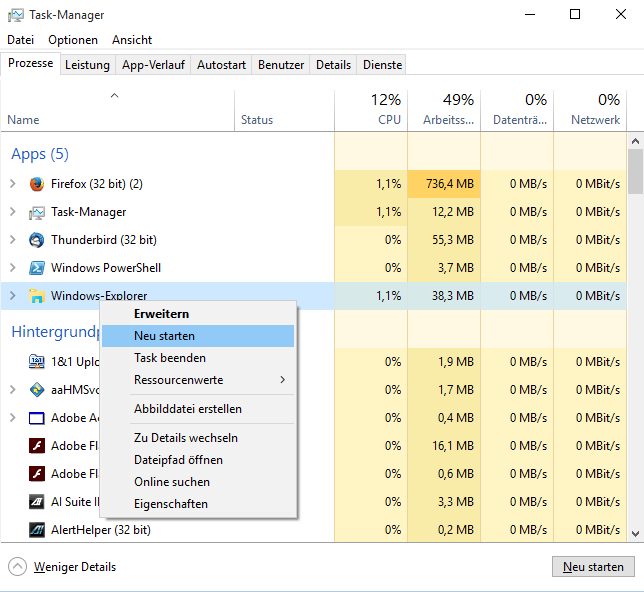Open the Ansicht menu
644x592 pixels.
132,40
